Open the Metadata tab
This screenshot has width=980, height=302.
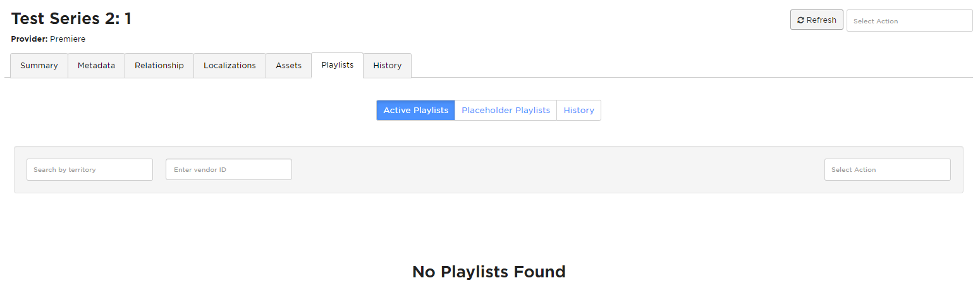(96, 66)
